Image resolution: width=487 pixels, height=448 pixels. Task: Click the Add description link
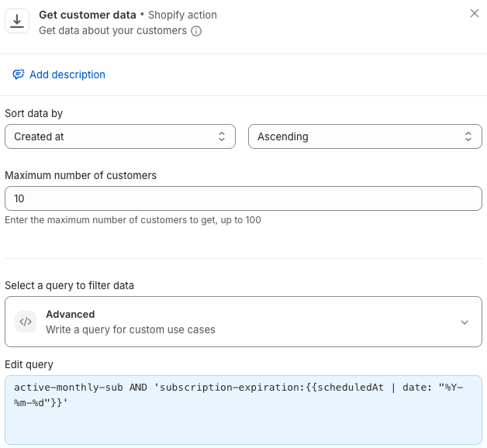pos(67,74)
